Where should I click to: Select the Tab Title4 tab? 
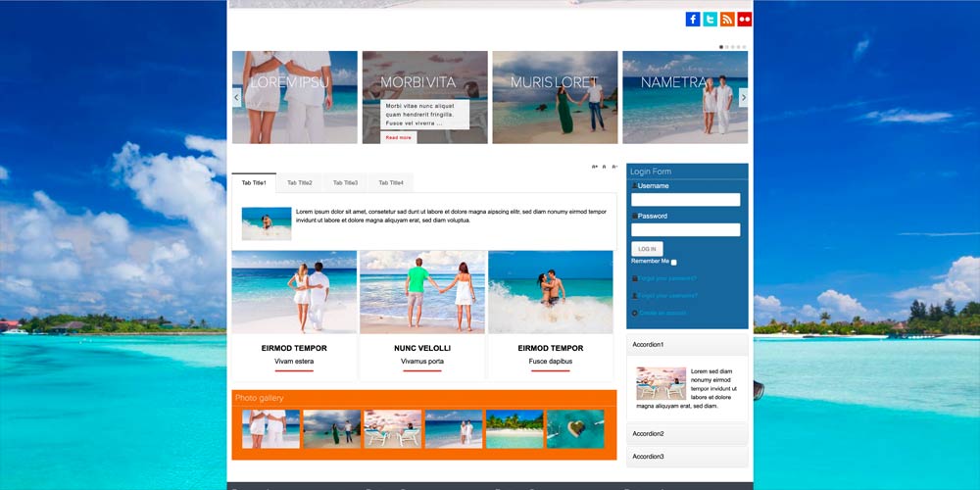click(x=391, y=183)
